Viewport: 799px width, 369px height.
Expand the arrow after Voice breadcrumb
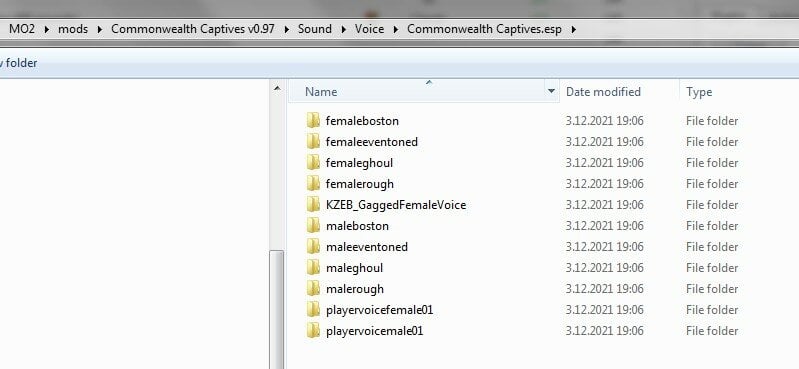pyautogui.click(x=396, y=30)
